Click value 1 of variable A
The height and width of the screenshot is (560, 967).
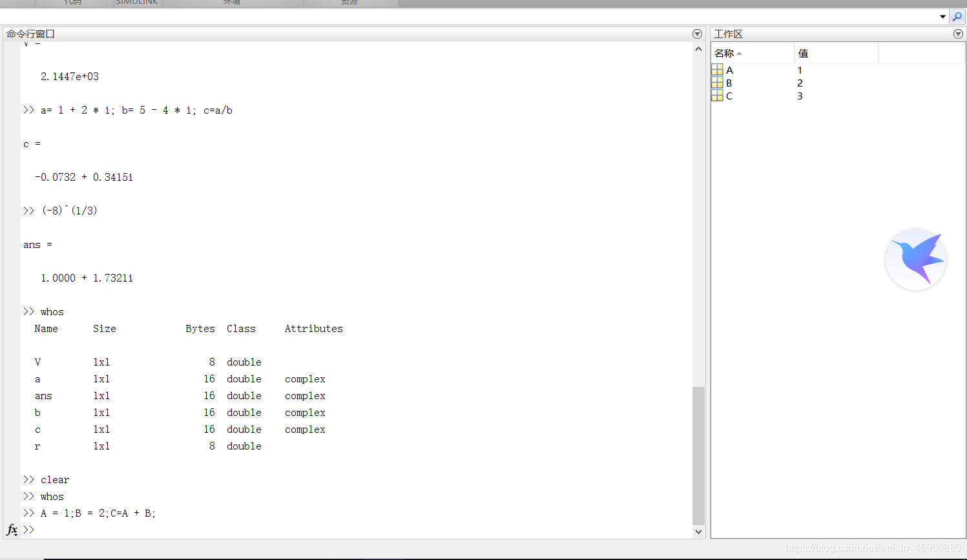tap(800, 70)
